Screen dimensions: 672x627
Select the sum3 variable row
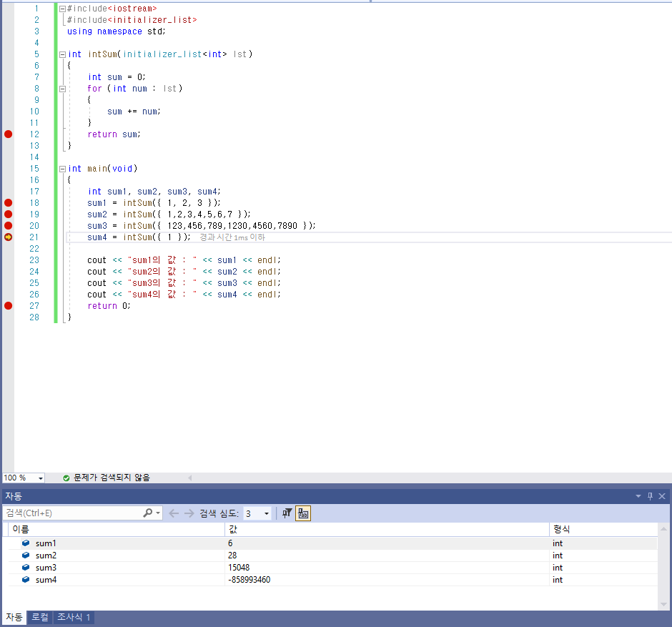pyautogui.click(x=332, y=568)
